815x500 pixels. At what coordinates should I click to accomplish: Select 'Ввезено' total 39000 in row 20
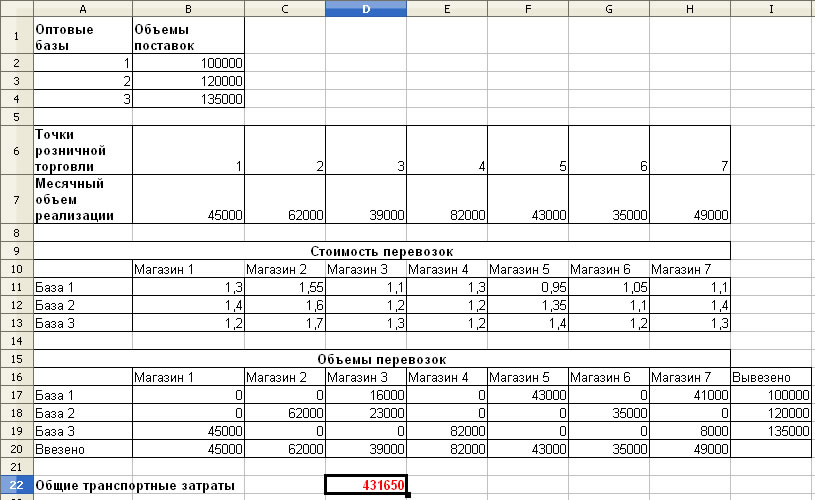[x=366, y=449]
